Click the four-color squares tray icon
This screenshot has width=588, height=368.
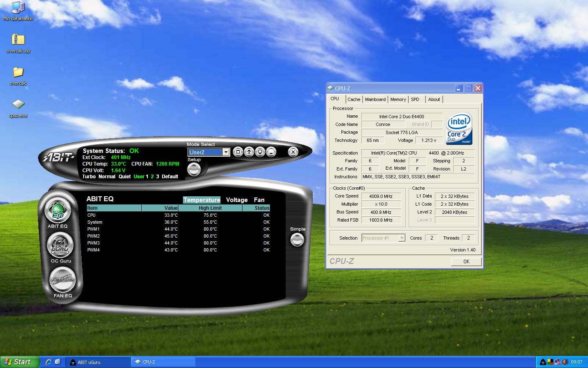[x=550, y=362]
